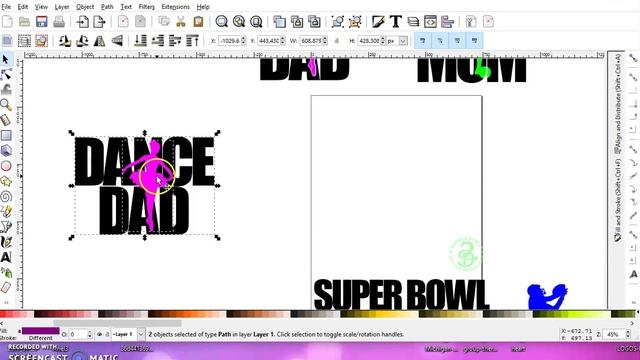This screenshot has height=360, width=640.
Task: Select the Rectangle tool
Action: [x=6, y=136]
